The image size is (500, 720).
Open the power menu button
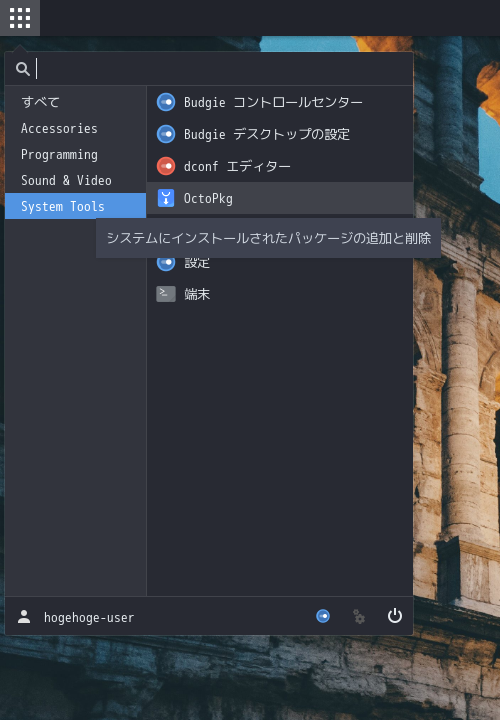click(395, 616)
